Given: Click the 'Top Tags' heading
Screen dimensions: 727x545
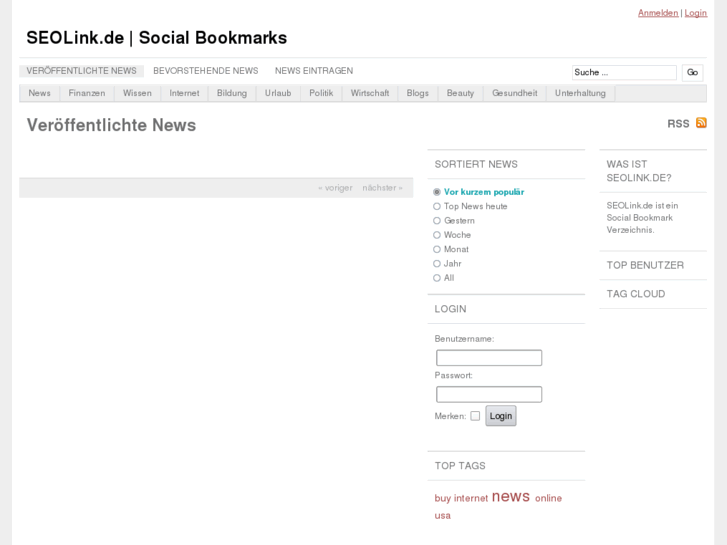Looking at the screenshot, I should tap(460, 466).
